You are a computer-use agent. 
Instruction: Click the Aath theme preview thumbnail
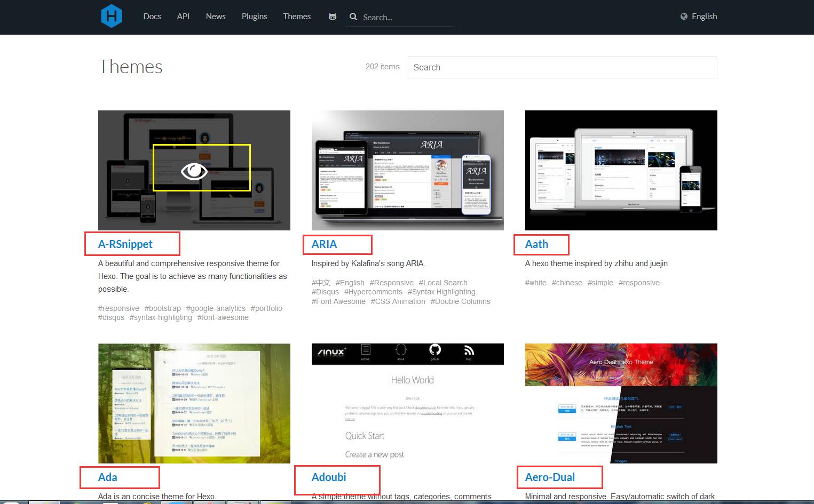[621, 170]
